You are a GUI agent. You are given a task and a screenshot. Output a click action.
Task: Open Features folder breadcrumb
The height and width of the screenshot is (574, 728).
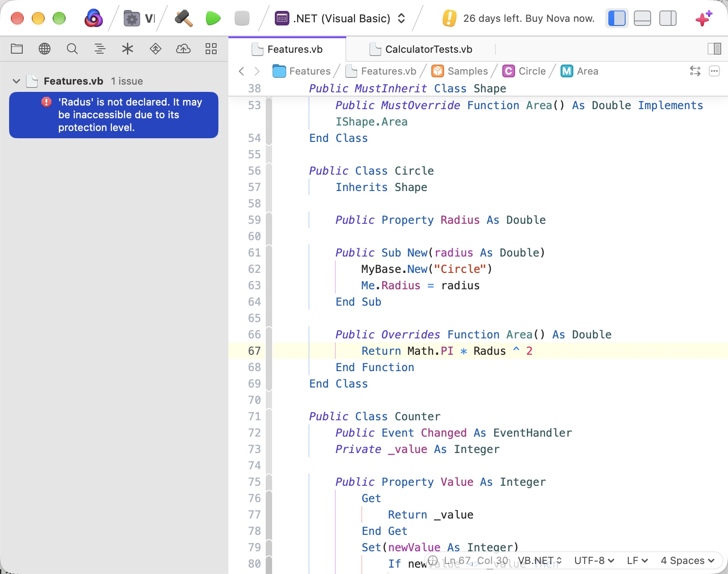coord(302,71)
